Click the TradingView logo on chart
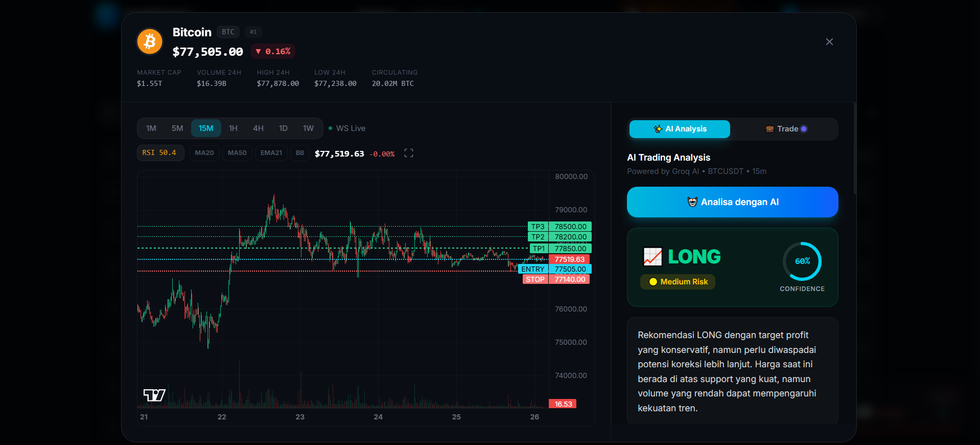This screenshot has width=980, height=445. [x=154, y=395]
